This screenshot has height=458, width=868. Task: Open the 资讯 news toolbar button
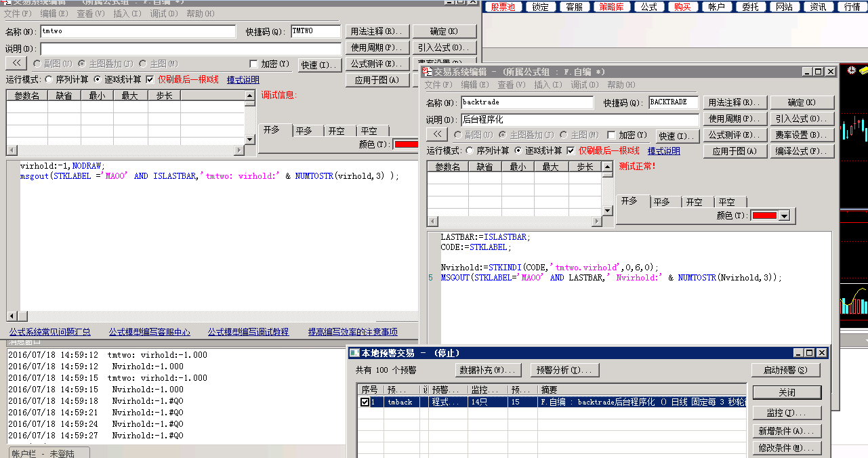(818, 7)
